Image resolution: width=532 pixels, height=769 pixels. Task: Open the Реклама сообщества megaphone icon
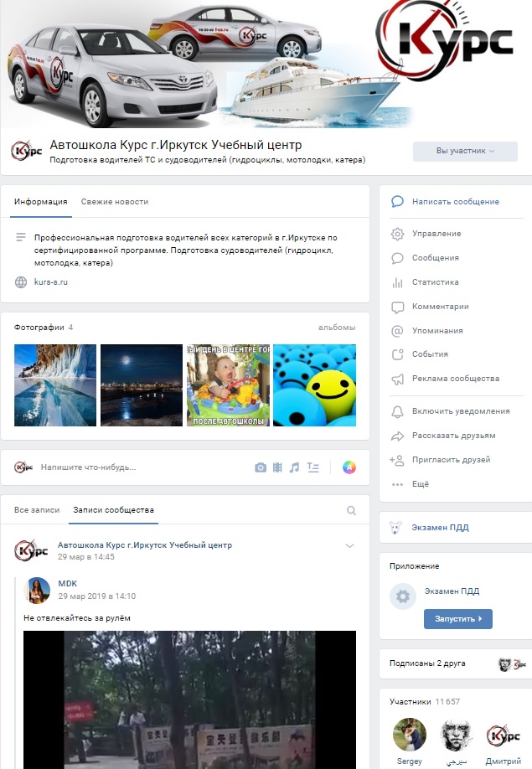tap(397, 379)
